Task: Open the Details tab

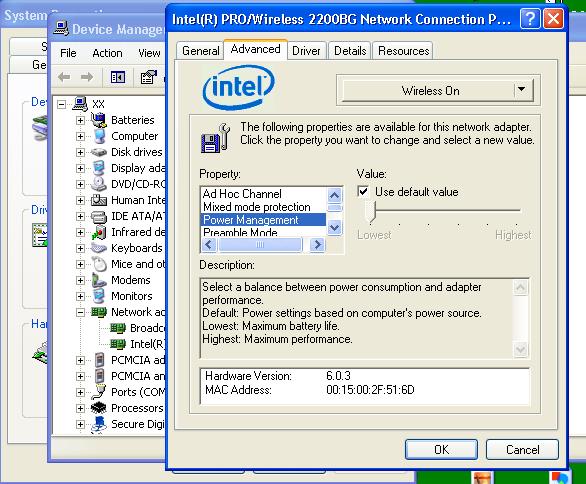Action: [350, 50]
